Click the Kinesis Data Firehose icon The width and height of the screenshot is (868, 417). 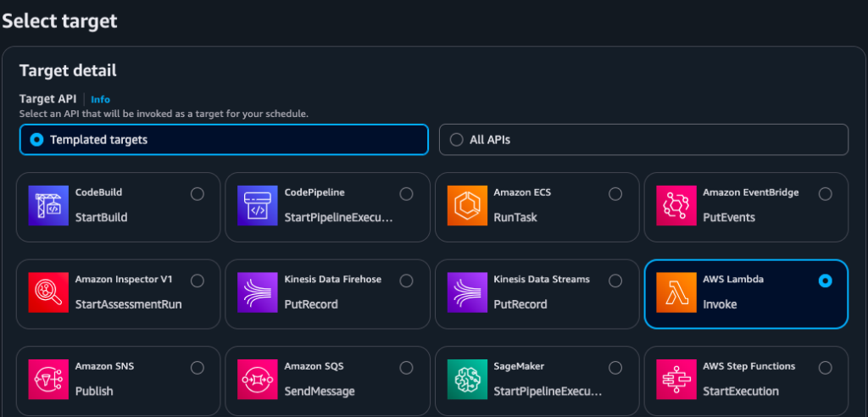click(259, 292)
